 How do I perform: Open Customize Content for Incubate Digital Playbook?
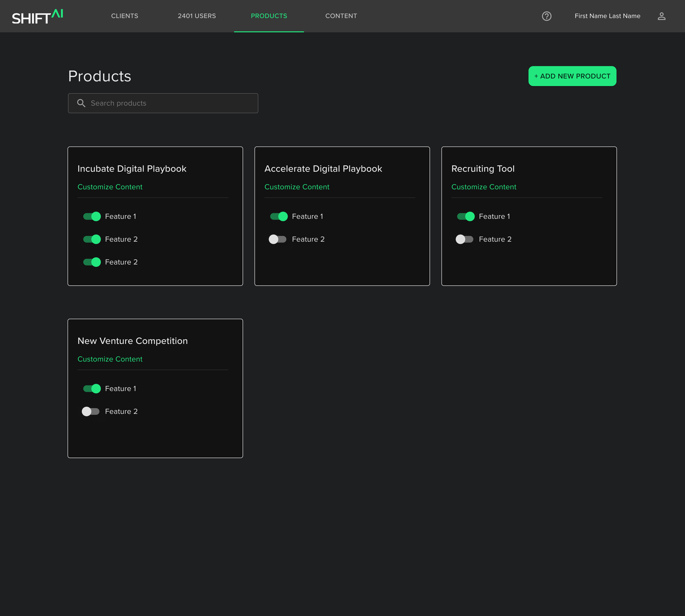point(110,187)
